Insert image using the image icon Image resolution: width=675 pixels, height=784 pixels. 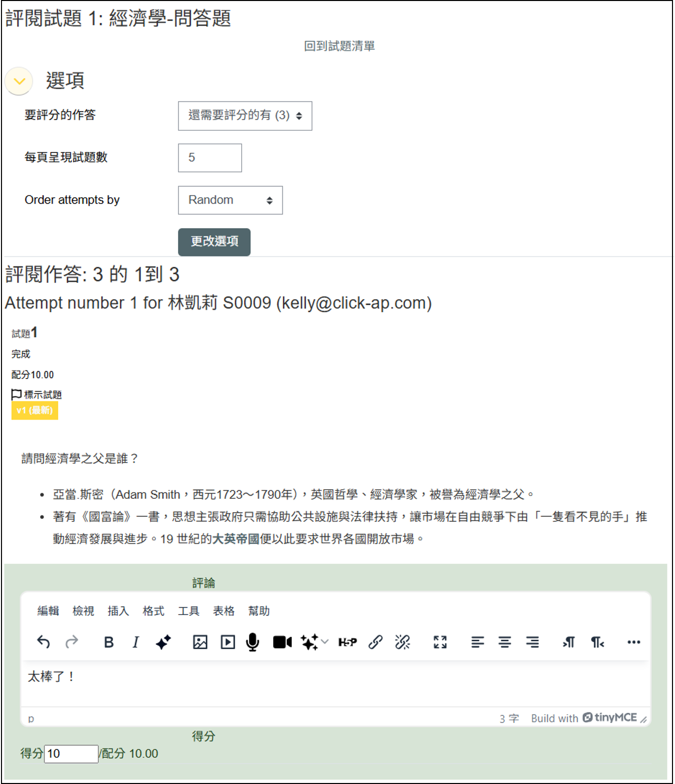[x=200, y=642]
